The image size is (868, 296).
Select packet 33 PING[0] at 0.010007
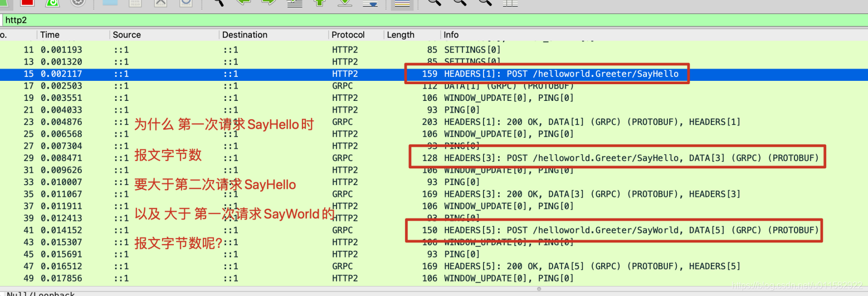click(434, 182)
